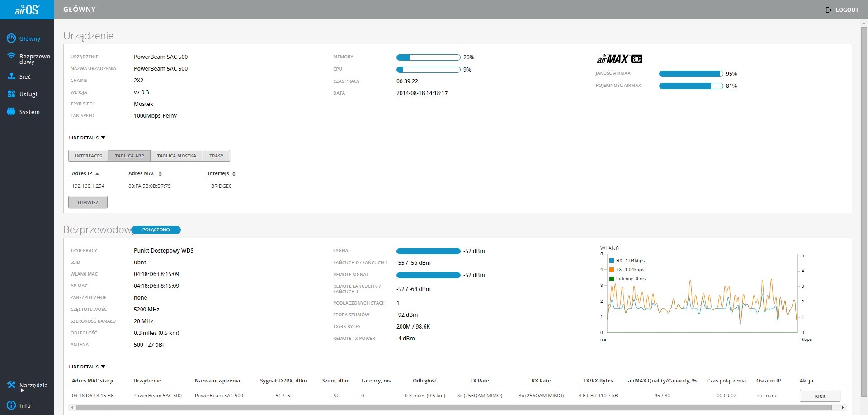The height and width of the screenshot is (415, 868).
Task: Click the frequency value 5200 MHz
Action: click(x=146, y=310)
